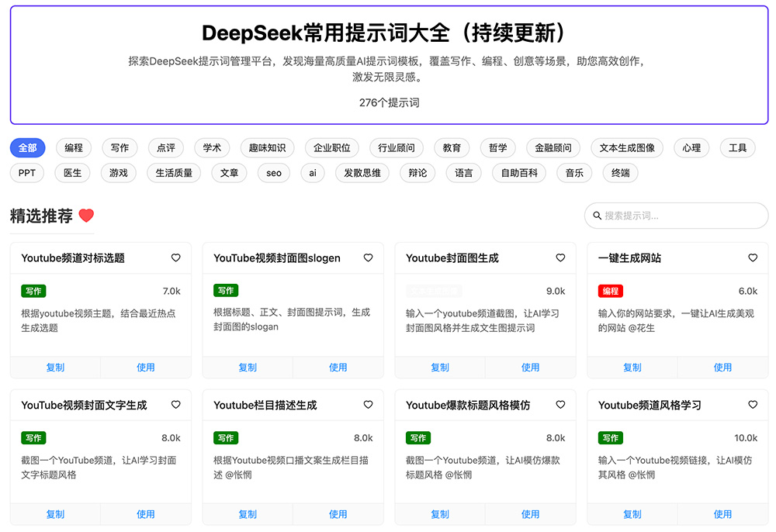Use the Youtube封面图生成 prompt
Viewport: 776px width, 532px height.
tap(530, 368)
